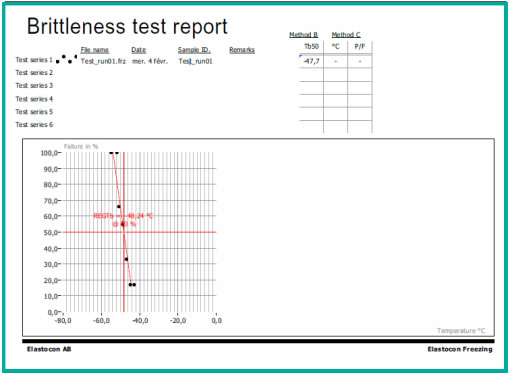Click the Tb50 value -47,7 cell
The width and height of the screenshot is (510, 375).
[312, 61]
